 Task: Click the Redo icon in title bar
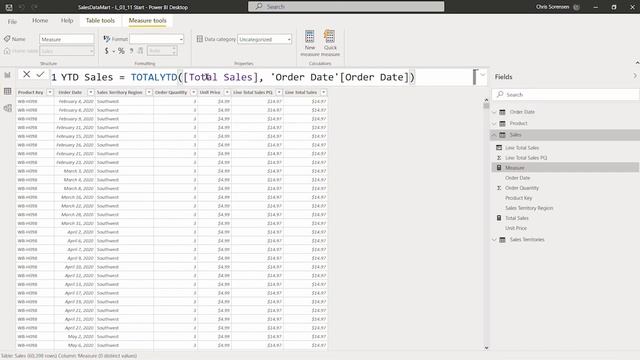pos(35,7)
